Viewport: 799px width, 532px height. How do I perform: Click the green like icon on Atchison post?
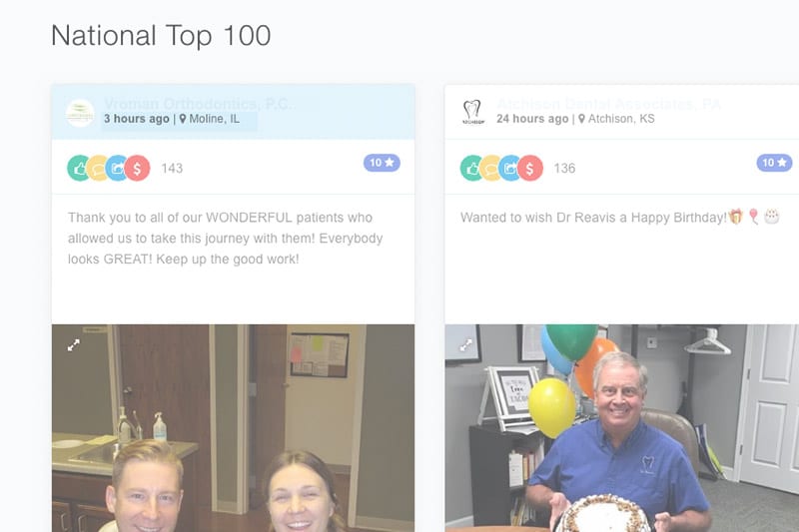click(471, 168)
